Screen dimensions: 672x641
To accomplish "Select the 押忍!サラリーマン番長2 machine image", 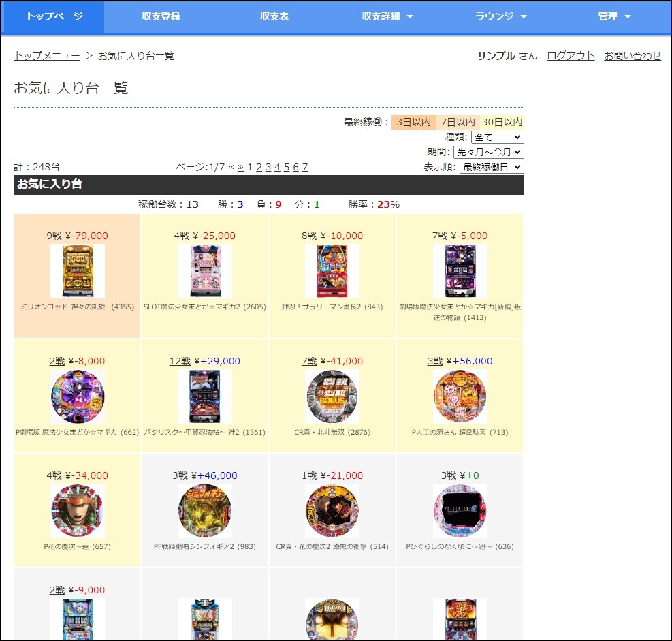I will [332, 271].
